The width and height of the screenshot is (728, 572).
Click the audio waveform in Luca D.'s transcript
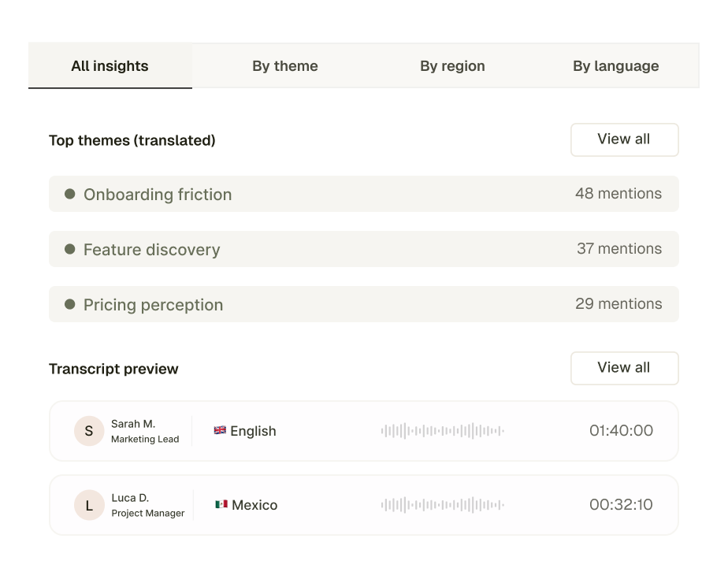click(x=443, y=505)
